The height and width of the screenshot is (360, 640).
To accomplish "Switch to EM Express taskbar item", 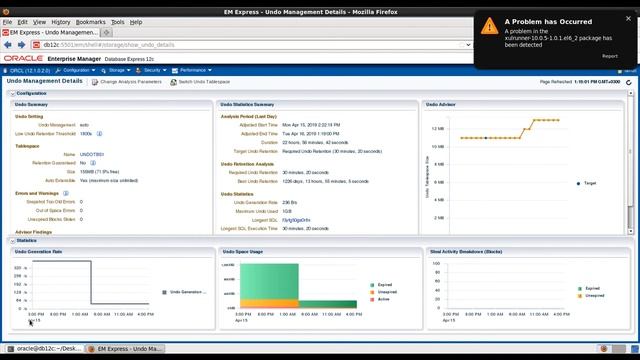I will click(x=126, y=349).
